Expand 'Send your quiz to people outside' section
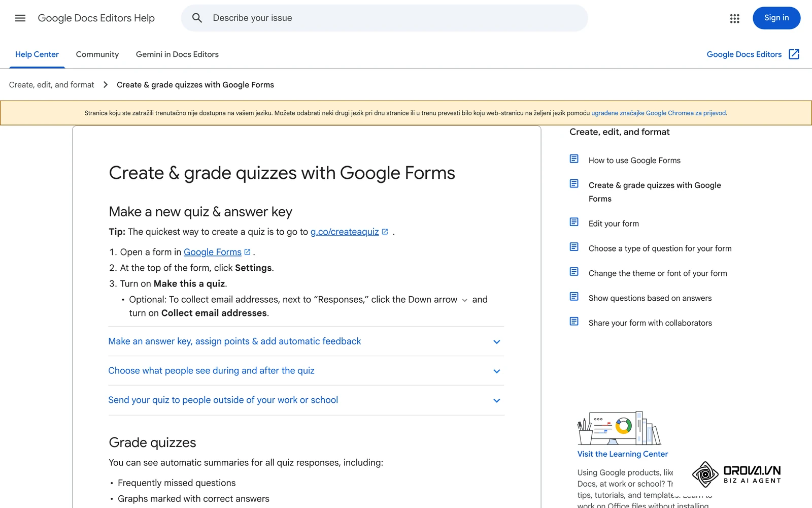Image resolution: width=812 pixels, height=508 pixels. pos(306,400)
